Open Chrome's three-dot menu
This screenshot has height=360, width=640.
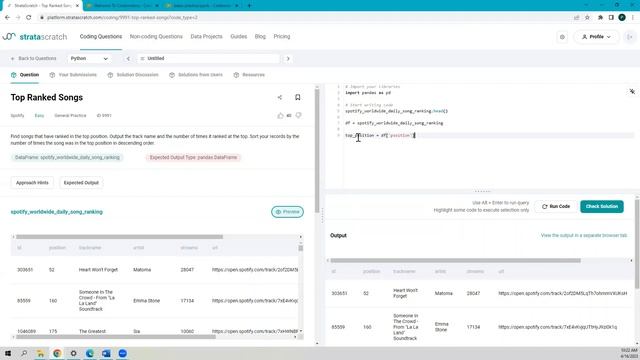633,18
